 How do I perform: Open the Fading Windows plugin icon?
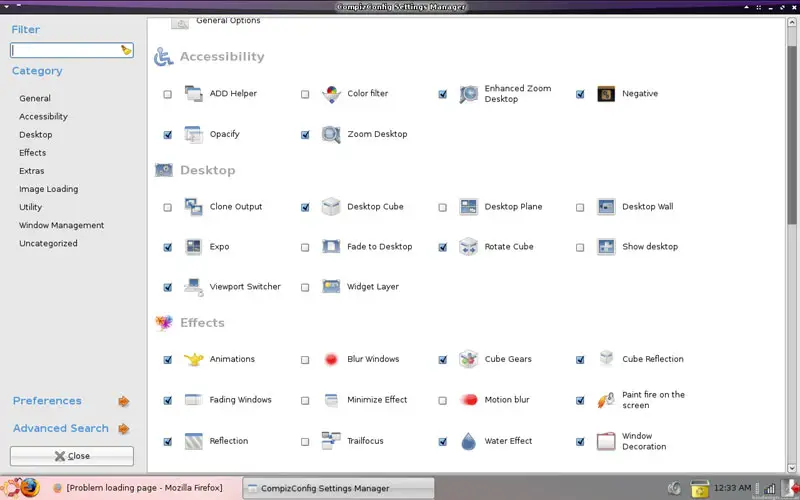tap(193, 400)
